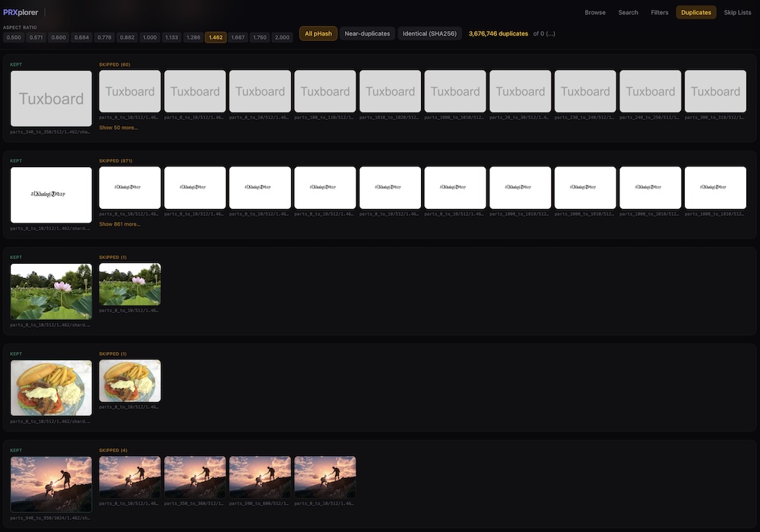Filter by Identical (SHA256)
The image size is (760, 532).
pos(429,33)
